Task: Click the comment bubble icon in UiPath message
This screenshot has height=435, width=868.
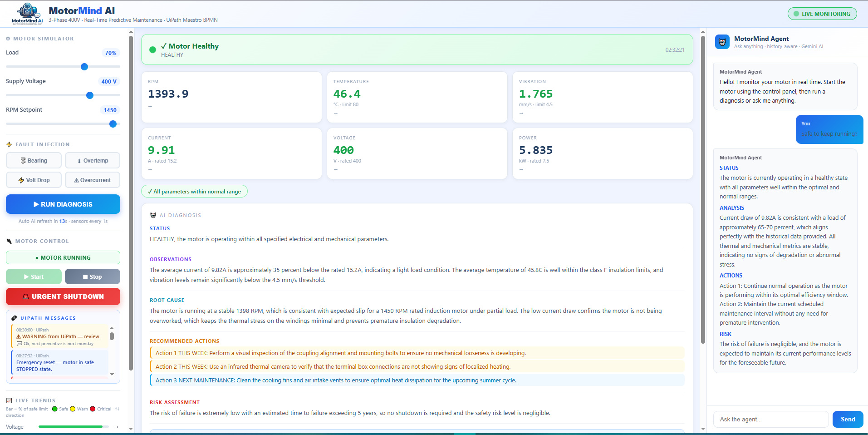Action: coord(19,344)
